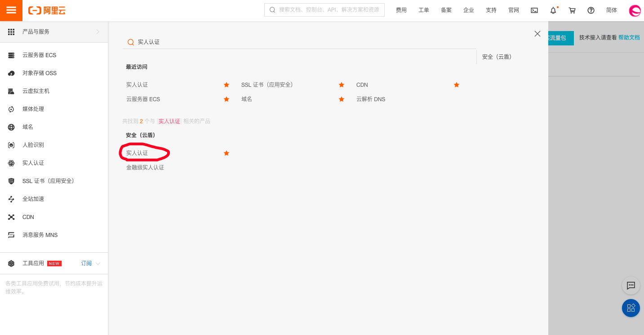Image resolution: width=644 pixels, height=335 pixels.
Task: Open the shopping cart icon
Action: tap(572, 10)
